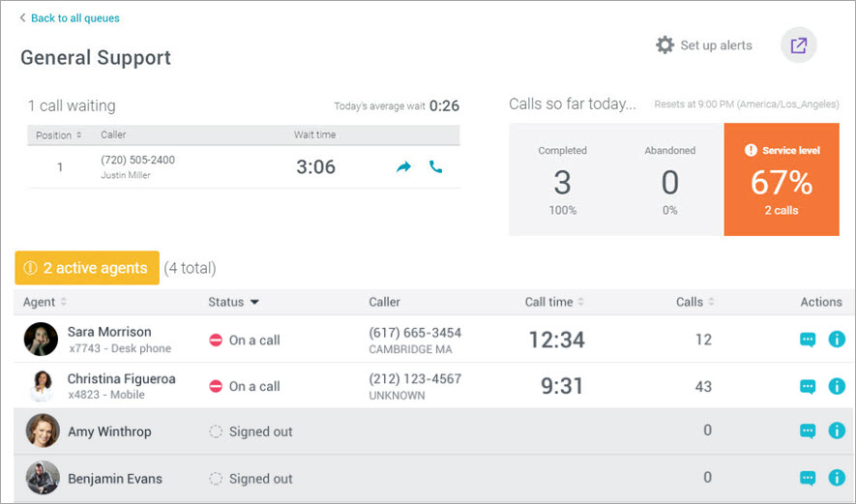Select the orange Service level 67% tile
Screen dimensions: 856x504
pos(782,179)
